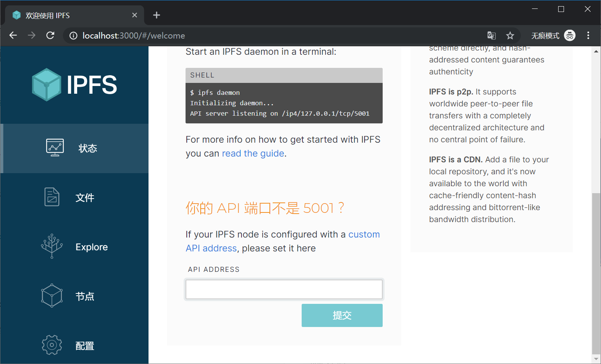Go back with the browser back arrow
Image resolution: width=601 pixels, height=364 pixels.
pyautogui.click(x=13, y=35)
